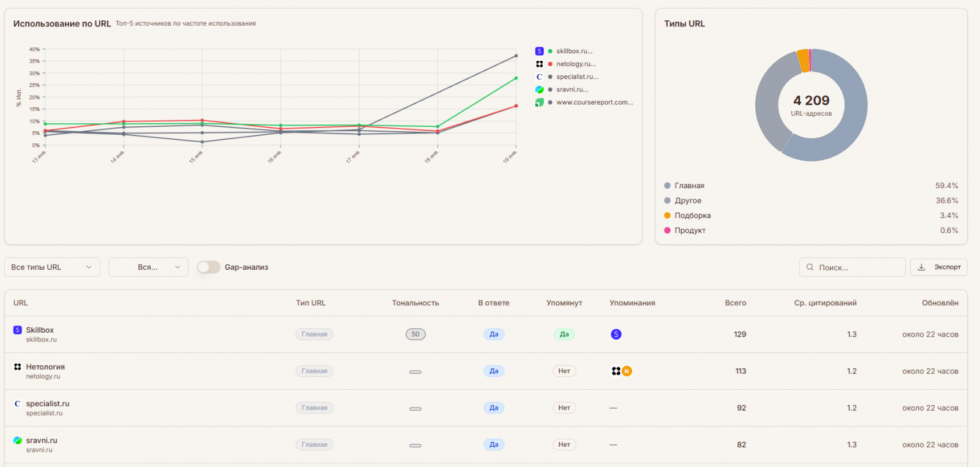Click the specialist.ru icon in the chart legend

(539, 77)
